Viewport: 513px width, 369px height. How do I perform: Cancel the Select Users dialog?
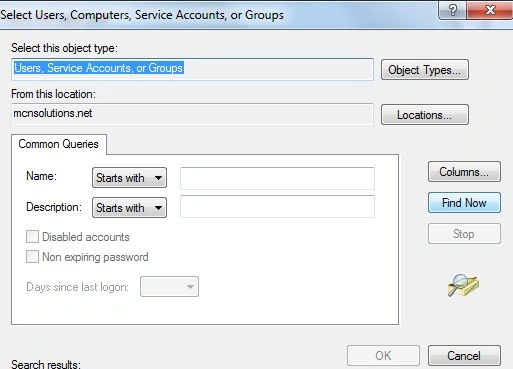[464, 356]
